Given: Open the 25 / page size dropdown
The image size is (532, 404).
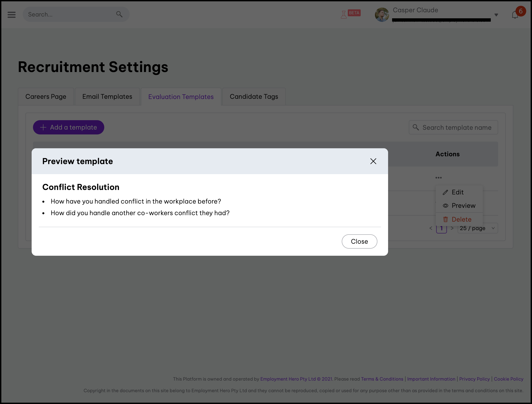Looking at the screenshot, I should (477, 228).
